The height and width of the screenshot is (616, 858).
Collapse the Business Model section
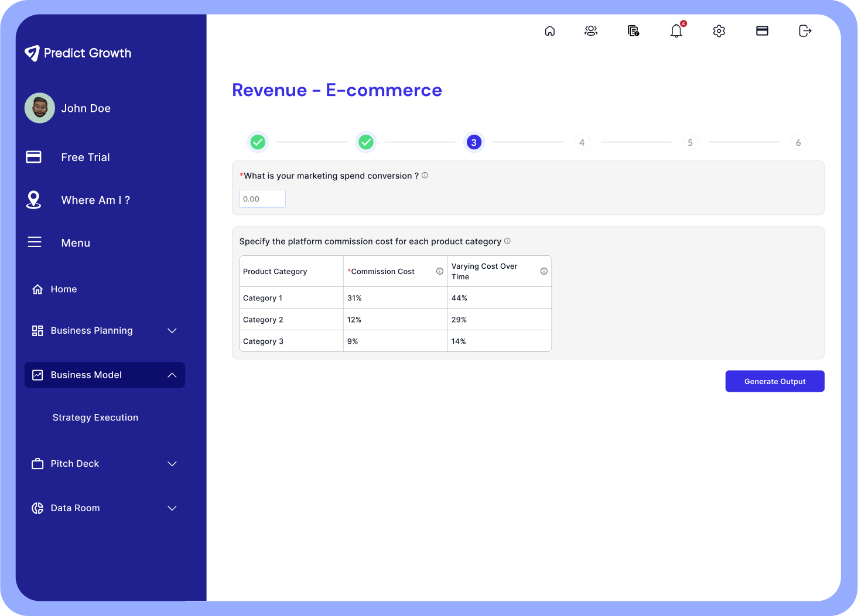tap(172, 375)
